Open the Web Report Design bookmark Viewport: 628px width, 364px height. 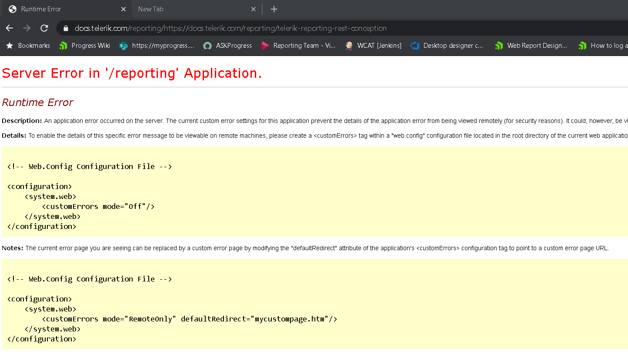(531, 46)
